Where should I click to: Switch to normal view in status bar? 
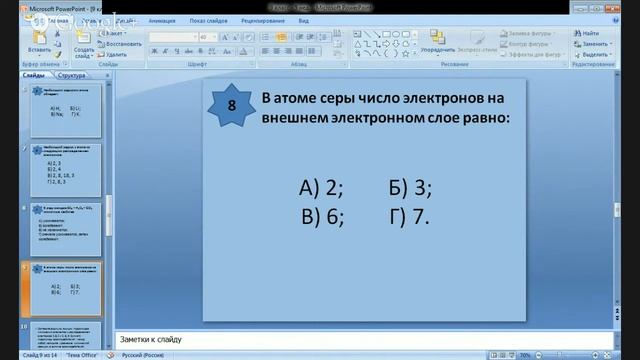point(494,356)
